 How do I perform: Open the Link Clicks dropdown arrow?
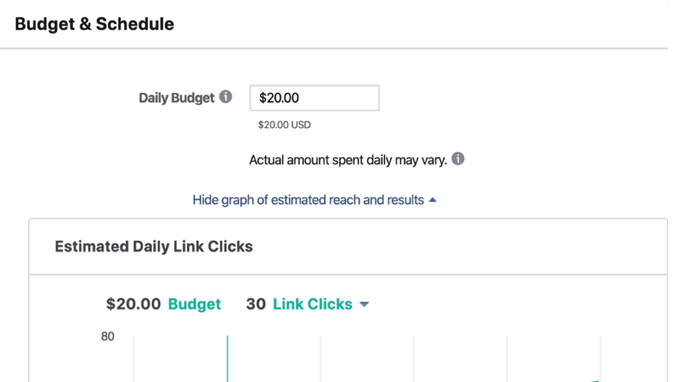coord(364,304)
